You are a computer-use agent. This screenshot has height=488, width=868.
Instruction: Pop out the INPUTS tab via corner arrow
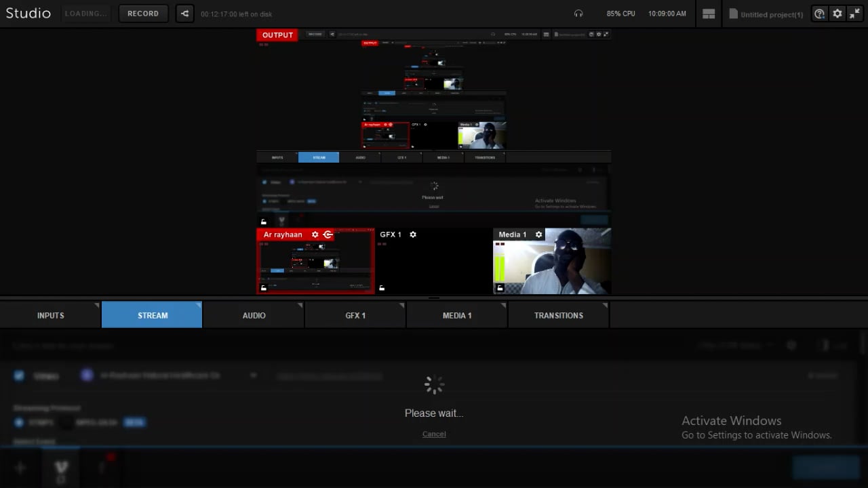97,306
